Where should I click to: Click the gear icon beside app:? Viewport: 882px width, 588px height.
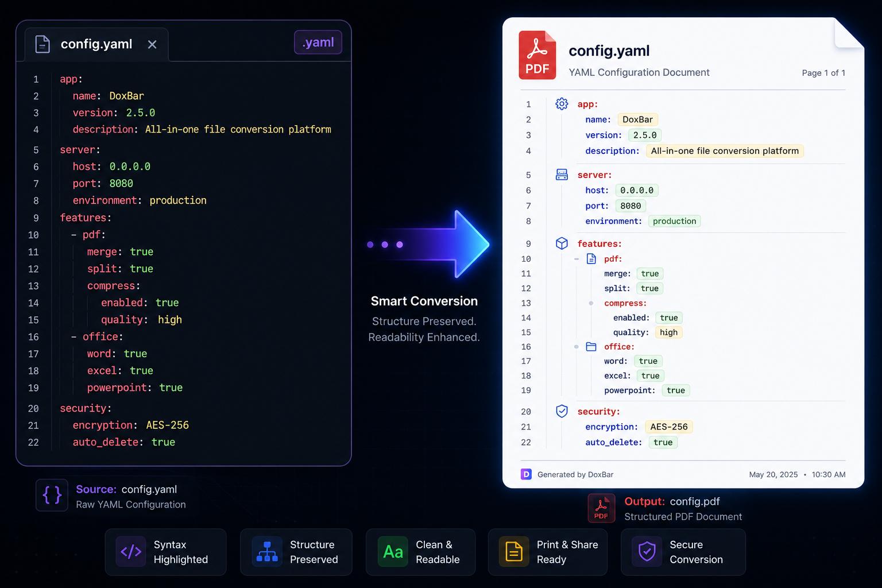(x=562, y=104)
